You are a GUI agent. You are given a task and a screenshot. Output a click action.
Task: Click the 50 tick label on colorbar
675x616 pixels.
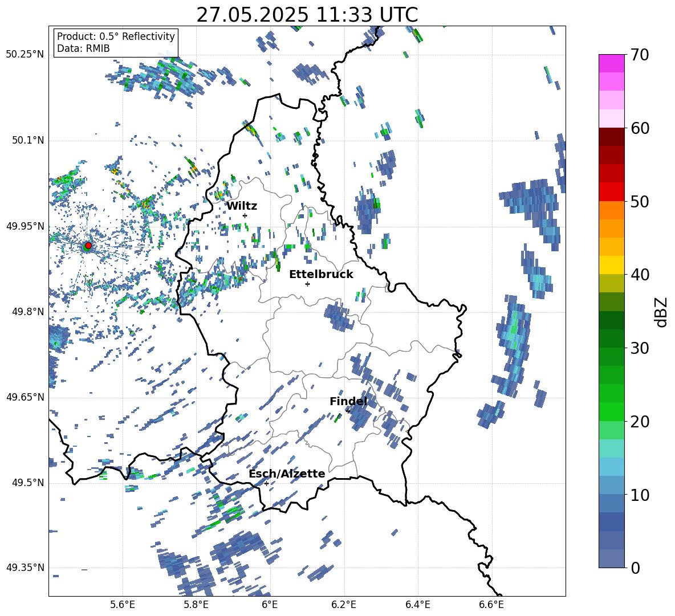(x=640, y=201)
